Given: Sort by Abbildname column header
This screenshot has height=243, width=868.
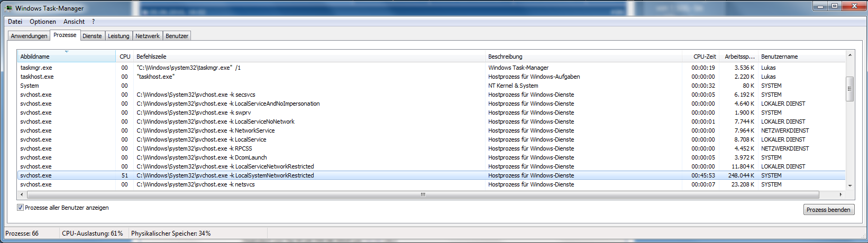Looking at the screenshot, I should pos(67,57).
